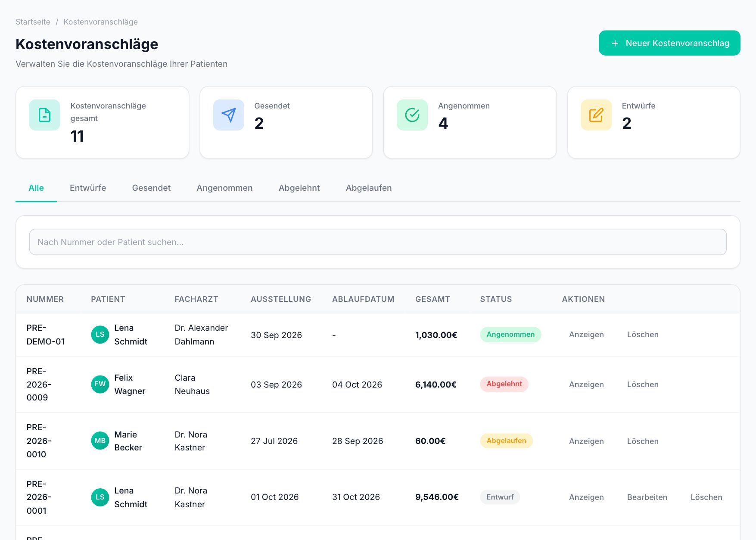The width and height of the screenshot is (756, 540).
Task: Click the pencil edit icon in Entwürfe card
Action: (x=596, y=115)
